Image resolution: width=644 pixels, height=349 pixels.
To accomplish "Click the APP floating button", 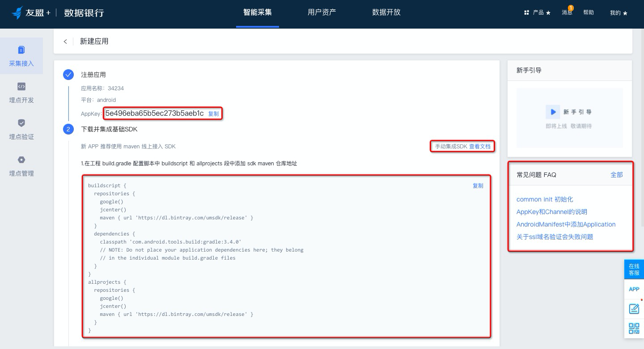I will tap(634, 289).
